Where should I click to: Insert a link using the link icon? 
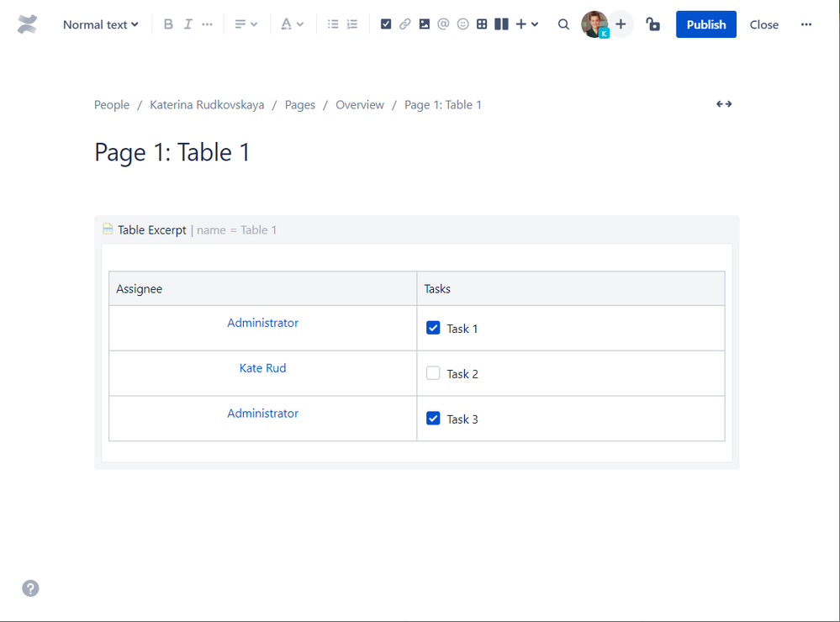point(405,24)
